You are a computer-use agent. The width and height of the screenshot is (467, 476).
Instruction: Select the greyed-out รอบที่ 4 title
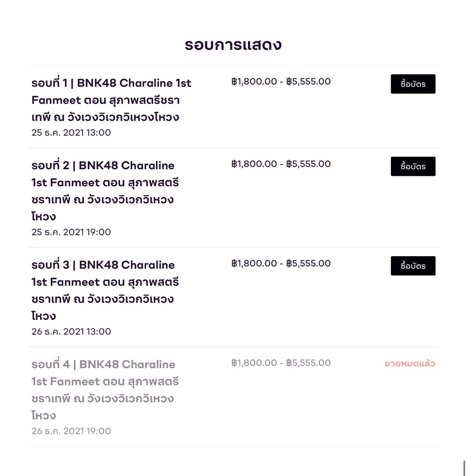105,390
